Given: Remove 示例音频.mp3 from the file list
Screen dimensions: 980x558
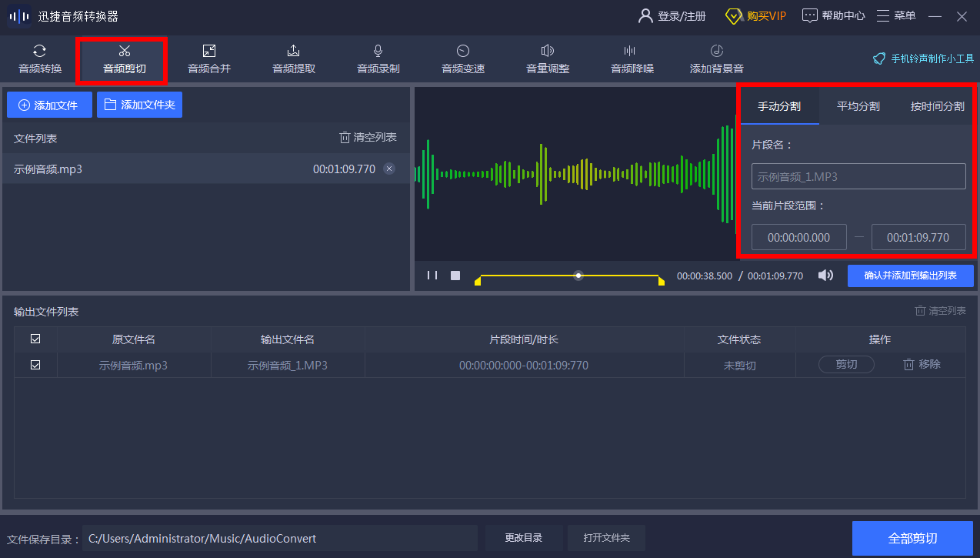Looking at the screenshot, I should click(x=389, y=169).
